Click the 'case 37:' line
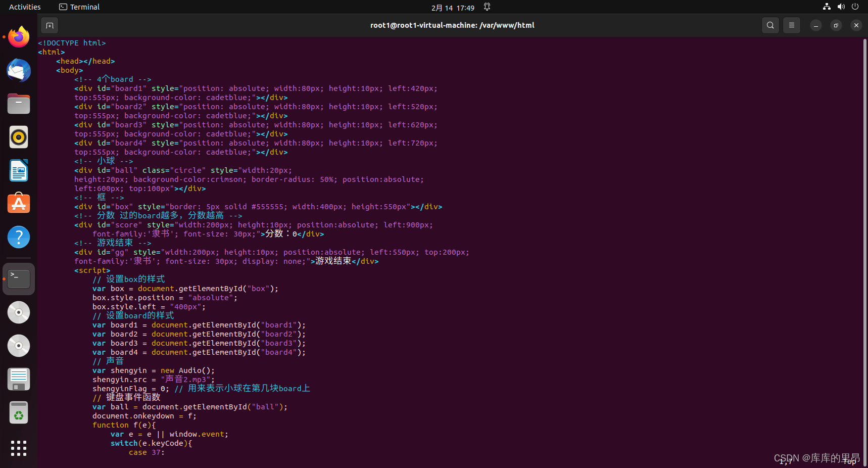The width and height of the screenshot is (868, 468). [x=147, y=452]
